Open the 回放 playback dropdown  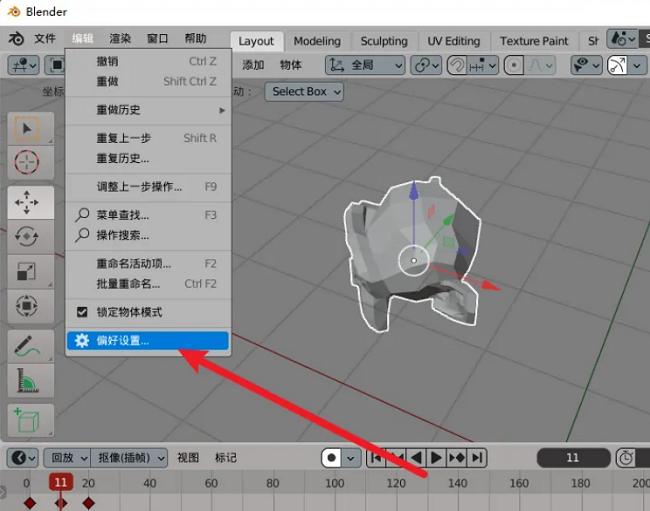tap(67, 458)
